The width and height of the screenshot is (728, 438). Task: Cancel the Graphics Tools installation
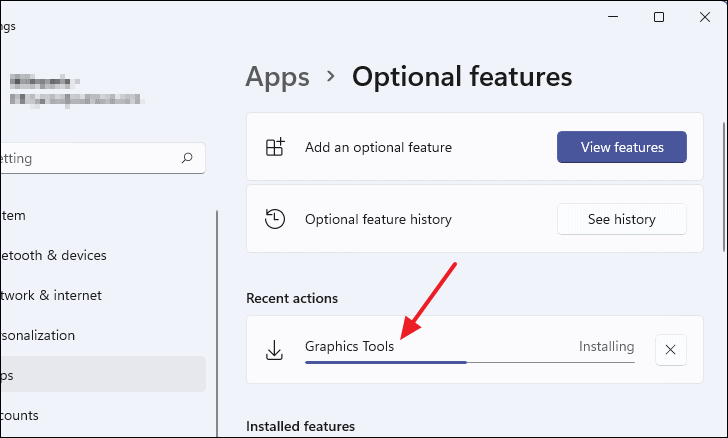[670, 349]
